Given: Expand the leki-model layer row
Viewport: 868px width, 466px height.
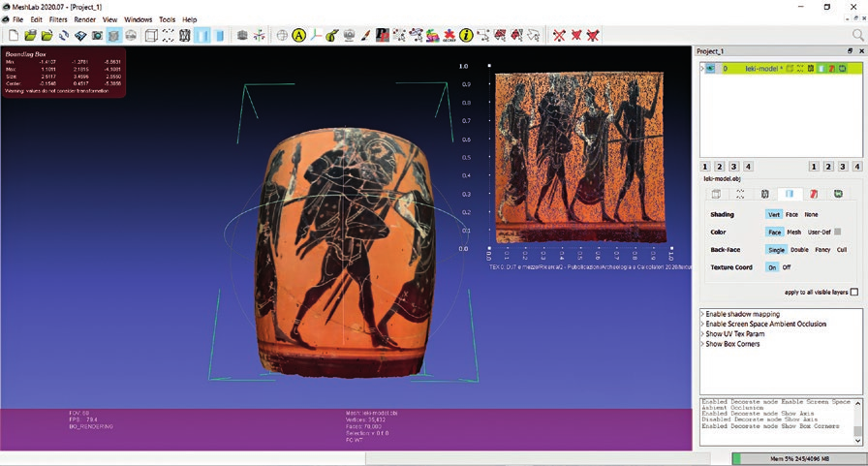Looking at the screenshot, I should click(702, 69).
